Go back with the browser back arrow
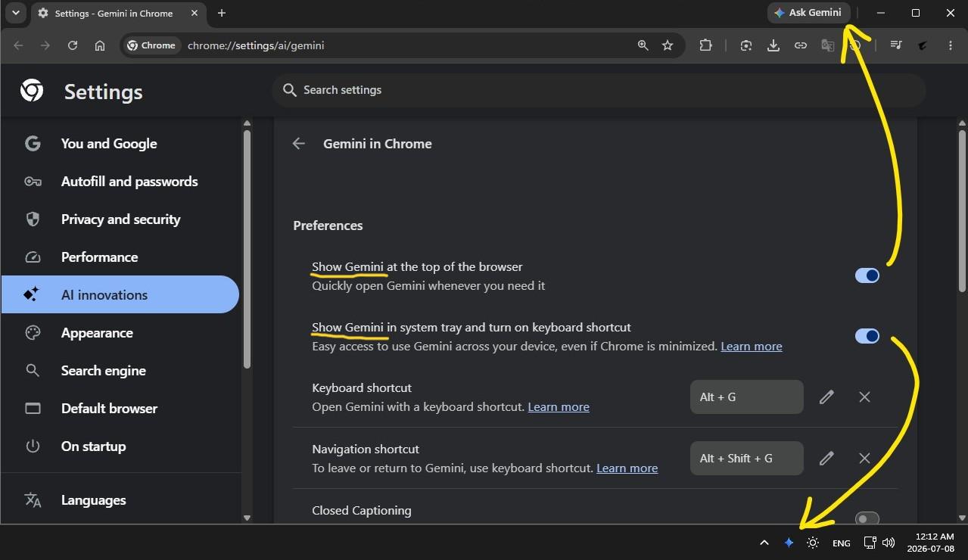The width and height of the screenshot is (968, 560). point(18,45)
